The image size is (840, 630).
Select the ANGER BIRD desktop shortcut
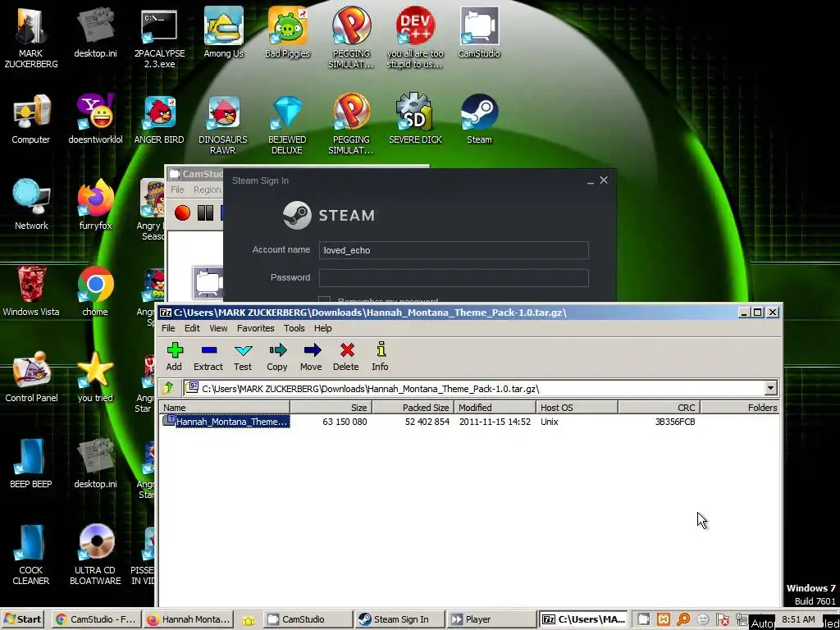click(159, 119)
